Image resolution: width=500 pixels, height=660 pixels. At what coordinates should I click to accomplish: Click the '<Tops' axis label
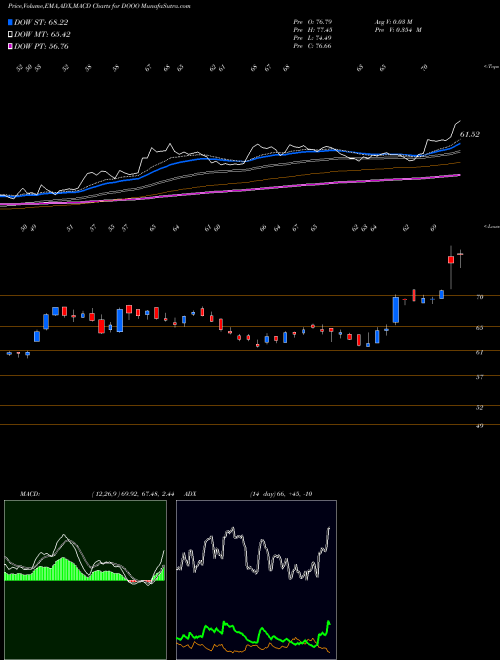point(491,67)
